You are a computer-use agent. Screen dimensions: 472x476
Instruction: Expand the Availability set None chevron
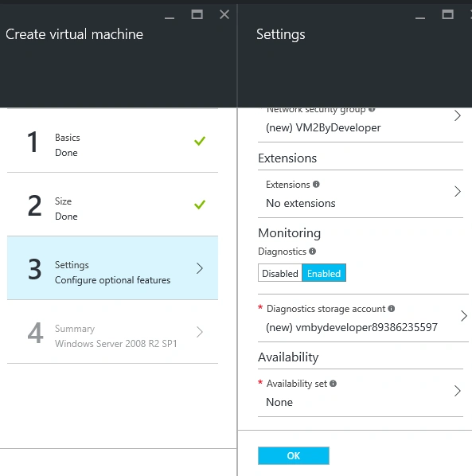[458, 391]
